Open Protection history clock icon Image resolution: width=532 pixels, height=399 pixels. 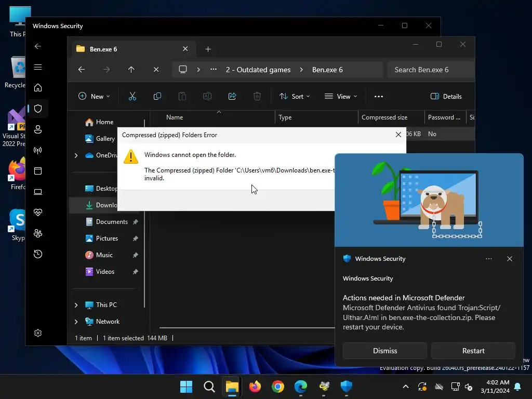[38, 254]
